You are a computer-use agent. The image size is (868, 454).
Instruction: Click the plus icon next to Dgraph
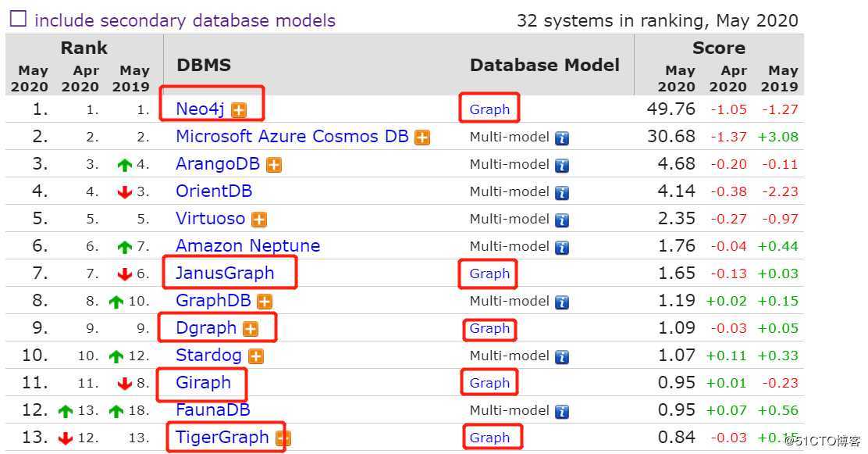coord(251,329)
